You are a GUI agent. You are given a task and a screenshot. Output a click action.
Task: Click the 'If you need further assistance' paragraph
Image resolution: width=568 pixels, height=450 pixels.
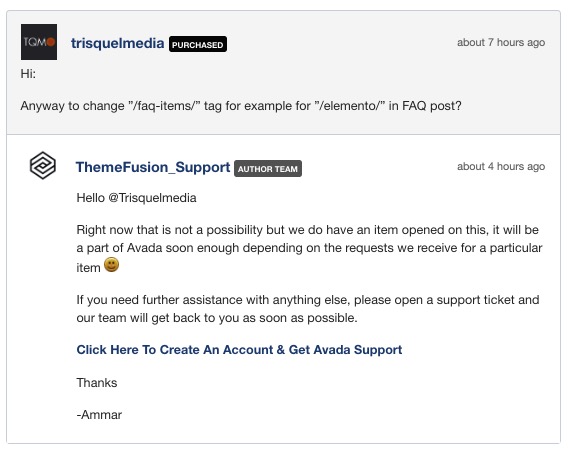coord(308,309)
